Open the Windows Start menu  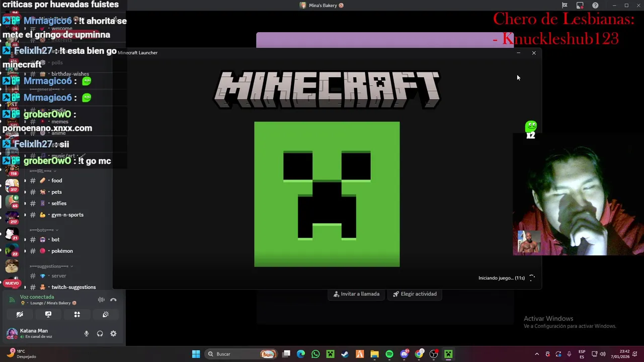196,354
